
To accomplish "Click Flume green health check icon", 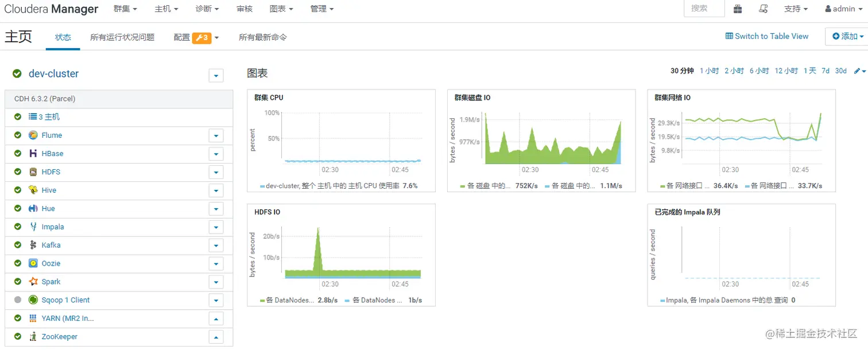I will pyautogui.click(x=18, y=135).
